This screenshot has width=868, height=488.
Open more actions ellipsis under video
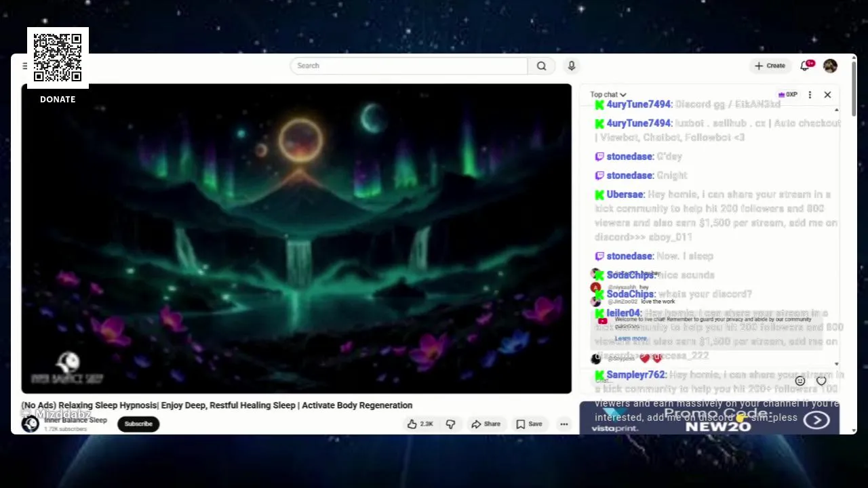pos(564,424)
